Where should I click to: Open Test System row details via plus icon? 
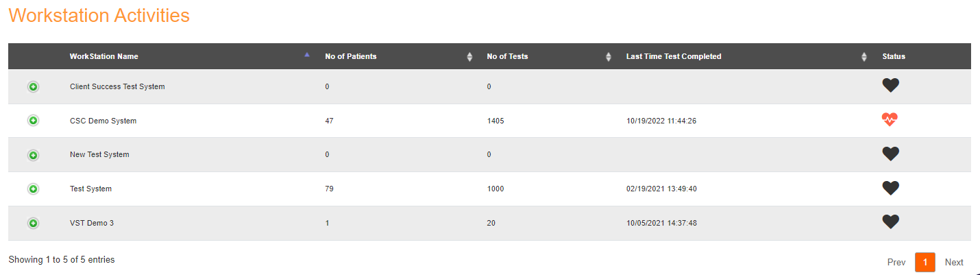(x=33, y=189)
